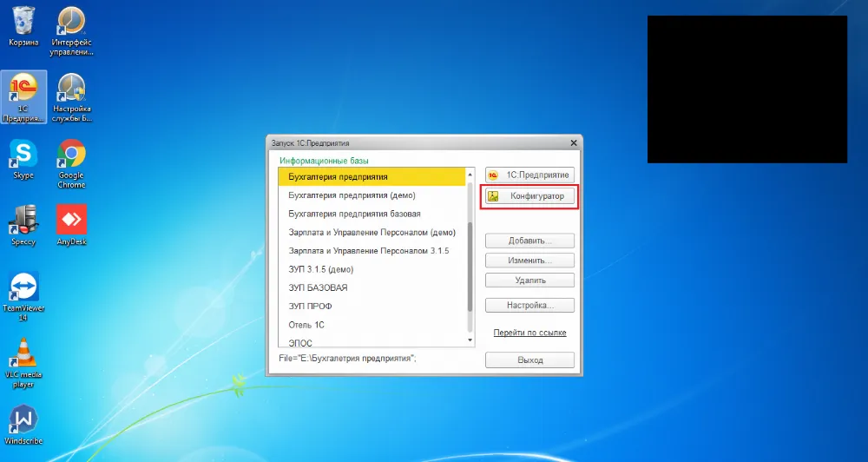Select Бухгалтерия предприятия in the list
Image resolution: width=868 pixels, height=462 pixels.
372,176
